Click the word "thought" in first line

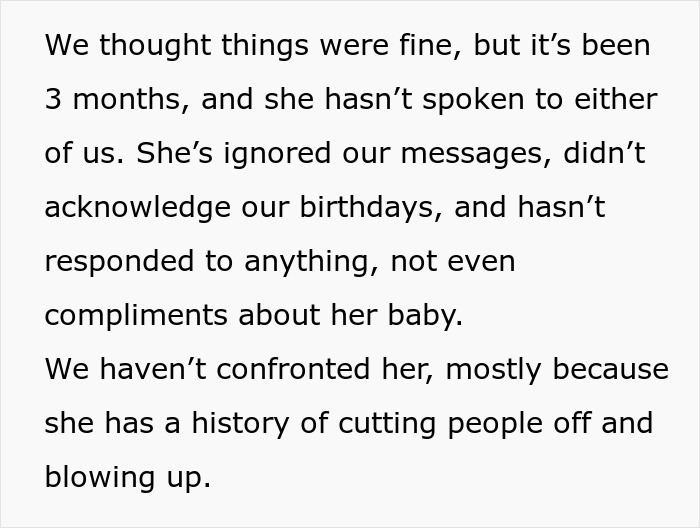point(155,46)
